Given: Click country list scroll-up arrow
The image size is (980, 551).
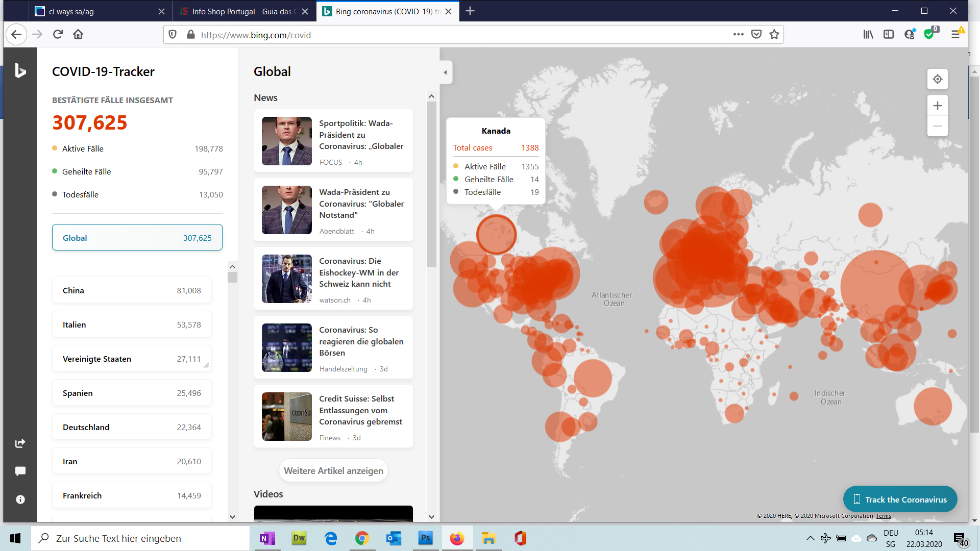Looking at the screenshot, I should (x=232, y=266).
